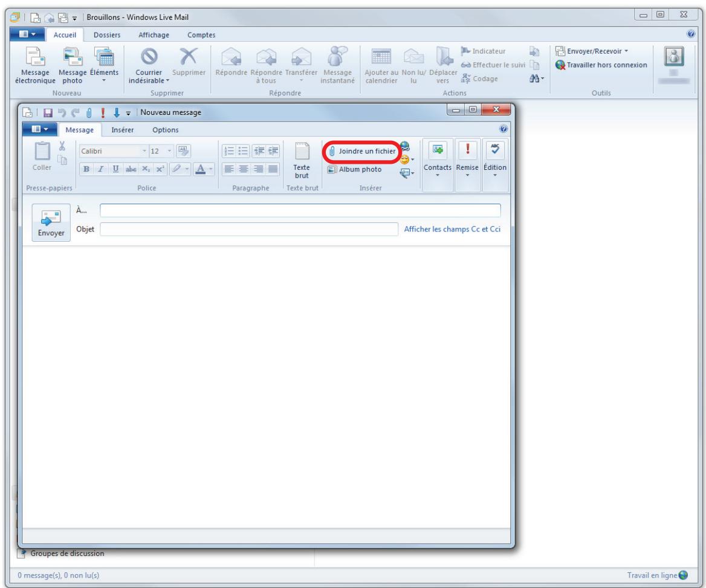
Task: Create a Message photo in main window
Action: coord(73,65)
